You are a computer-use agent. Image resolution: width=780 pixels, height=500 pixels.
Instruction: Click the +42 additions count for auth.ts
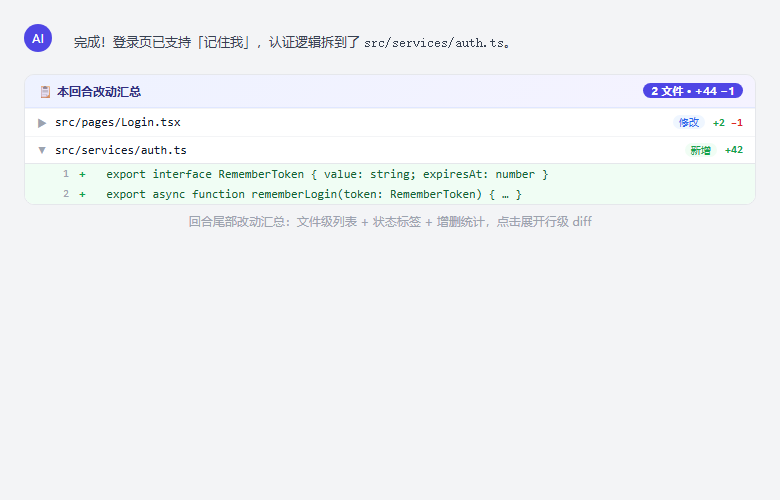(x=734, y=150)
